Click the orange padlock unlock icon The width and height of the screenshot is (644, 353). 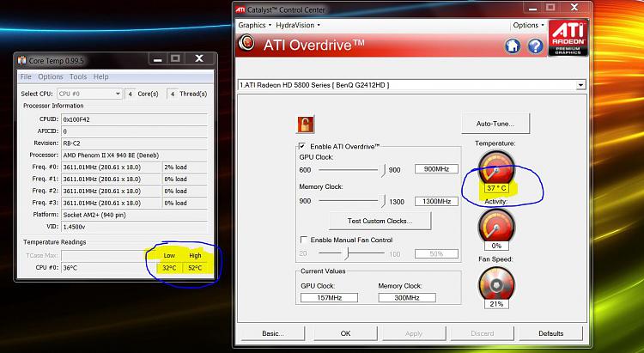[305, 125]
